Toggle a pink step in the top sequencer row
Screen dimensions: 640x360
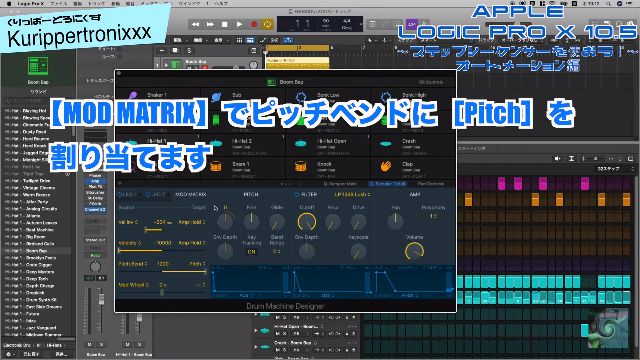501,183
